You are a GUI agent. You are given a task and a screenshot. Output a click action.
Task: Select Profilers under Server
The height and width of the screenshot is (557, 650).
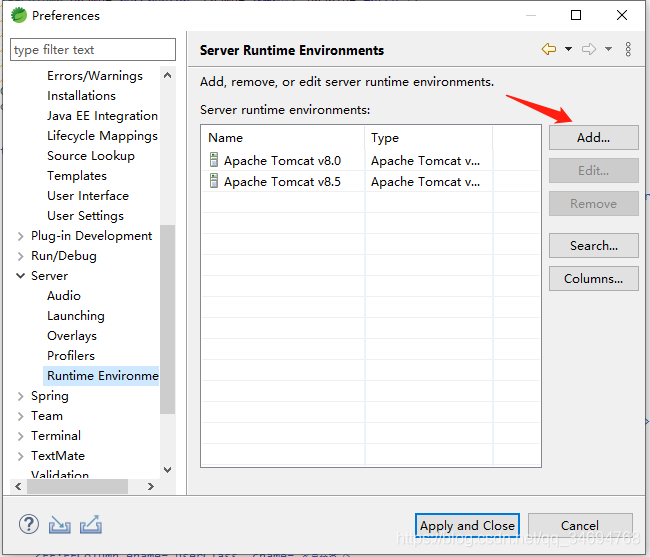click(x=71, y=356)
